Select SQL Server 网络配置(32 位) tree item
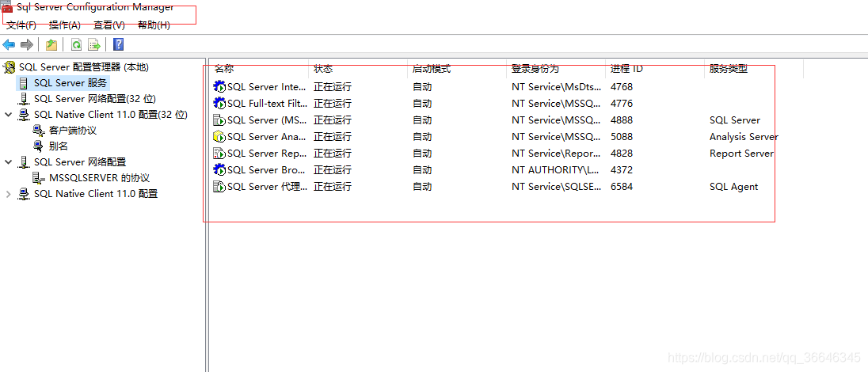This screenshot has height=372, width=868. [95, 99]
